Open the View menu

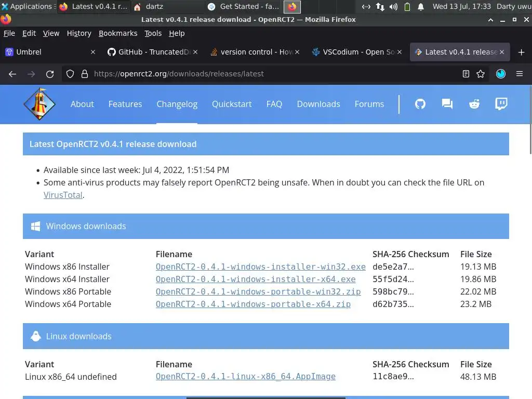[x=51, y=33]
